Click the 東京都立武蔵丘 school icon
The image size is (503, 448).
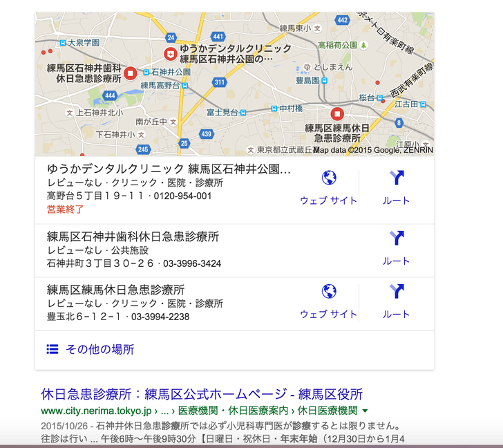pyautogui.click(x=251, y=150)
